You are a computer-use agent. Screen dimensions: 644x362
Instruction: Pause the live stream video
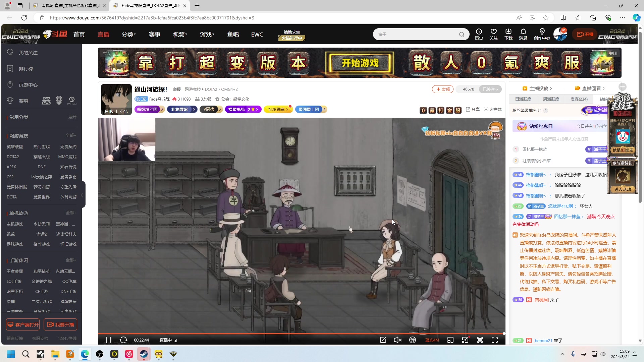[x=108, y=340]
